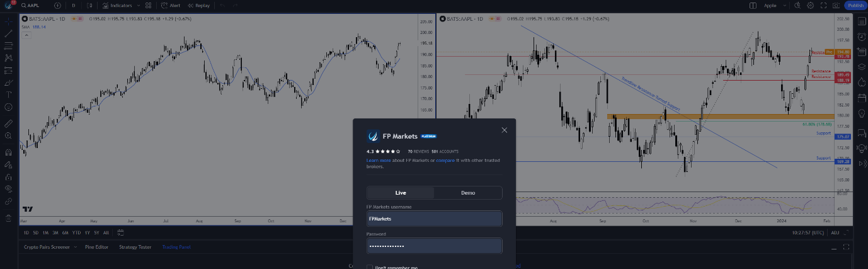Close the FP Markets login dialog

[x=504, y=130]
